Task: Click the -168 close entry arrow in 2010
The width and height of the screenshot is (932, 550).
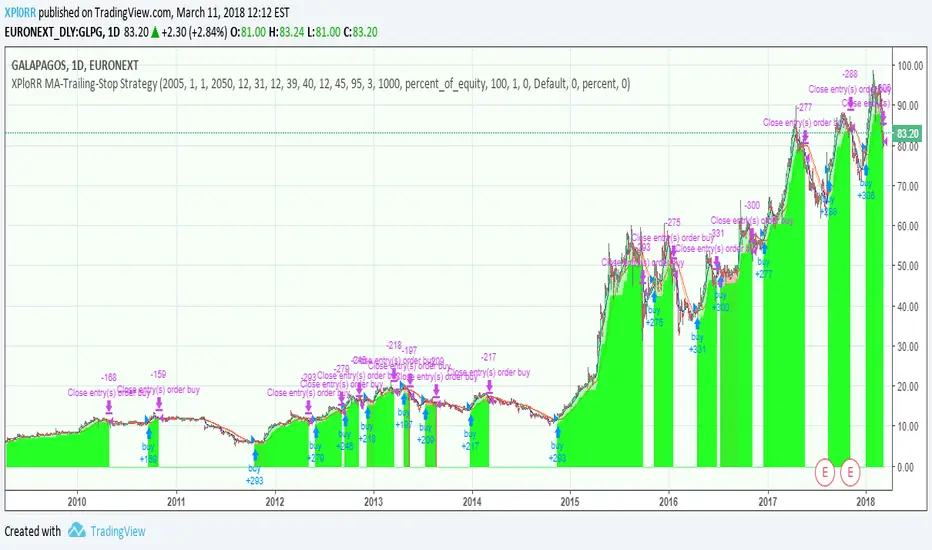Action: [x=109, y=407]
